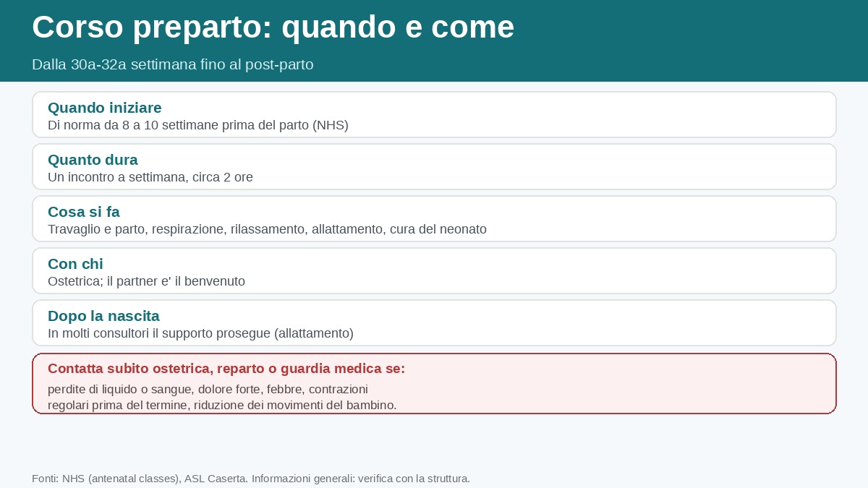
Task: Select the line 'perdite di liquido o sangue, dolore forte...'
Action: coord(208,389)
